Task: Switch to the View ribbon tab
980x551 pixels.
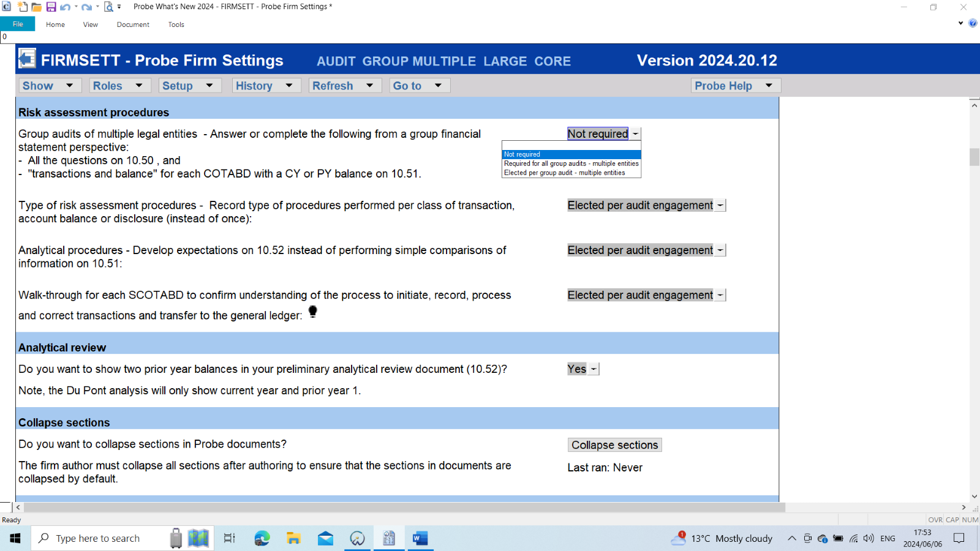Action: [91, 24]
